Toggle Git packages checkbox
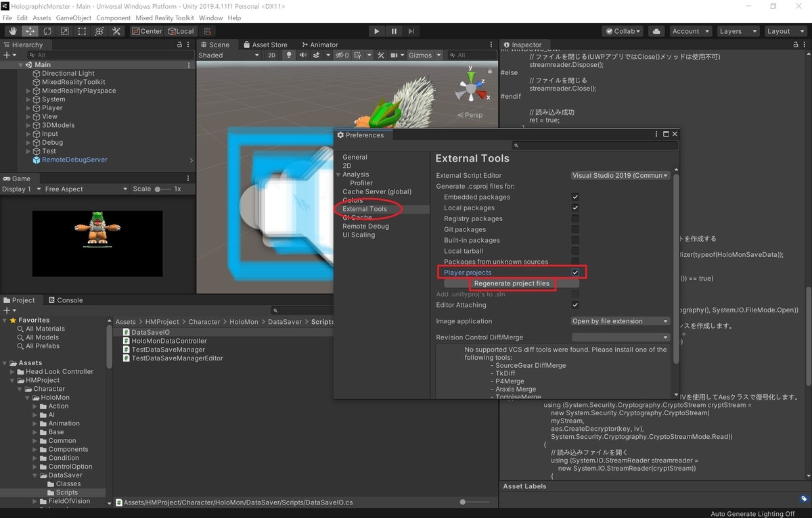Screen dimensions: 812x518 (575, 229)
